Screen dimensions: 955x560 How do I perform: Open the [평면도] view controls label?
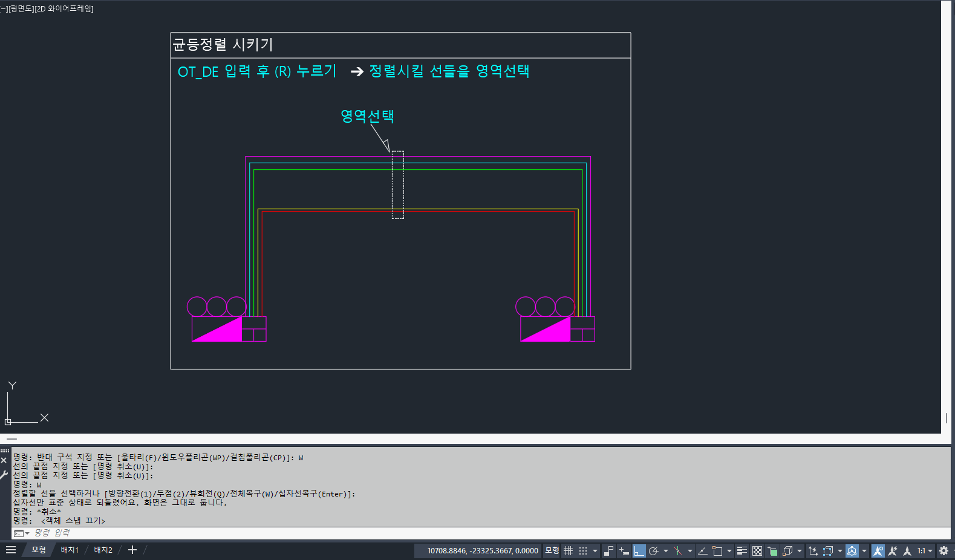(x=21, y=8)
